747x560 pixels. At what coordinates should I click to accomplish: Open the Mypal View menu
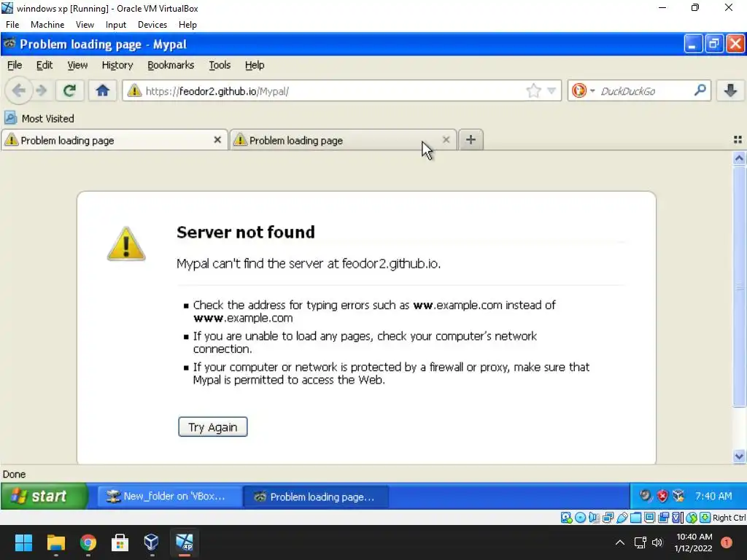click(77, 65)
